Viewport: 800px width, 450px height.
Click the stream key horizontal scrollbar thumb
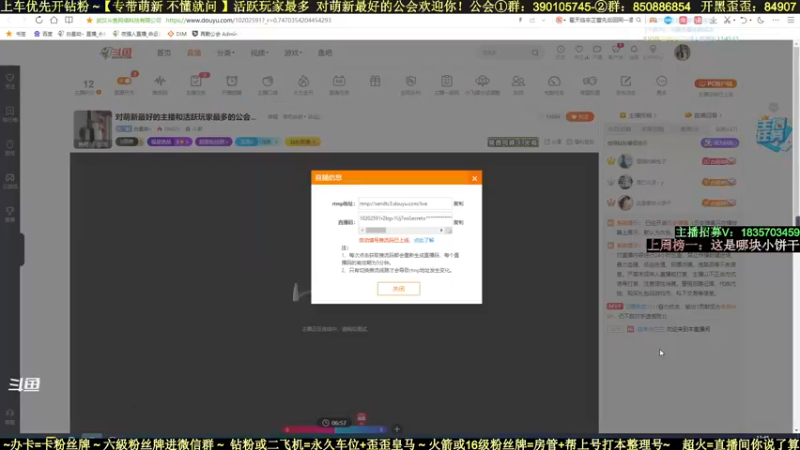coord(376,231)
